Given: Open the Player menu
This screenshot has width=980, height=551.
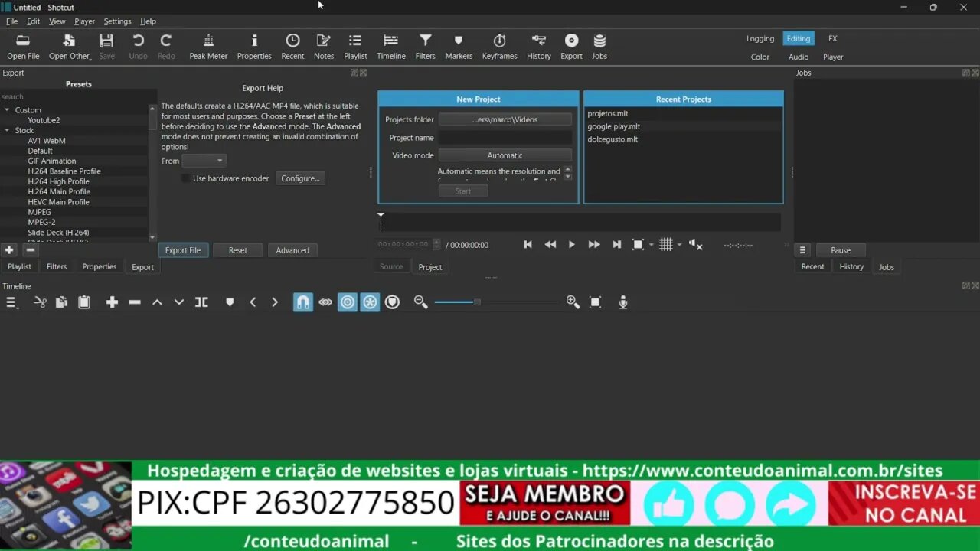Looking at the screenshot, I should coord(84,21).
